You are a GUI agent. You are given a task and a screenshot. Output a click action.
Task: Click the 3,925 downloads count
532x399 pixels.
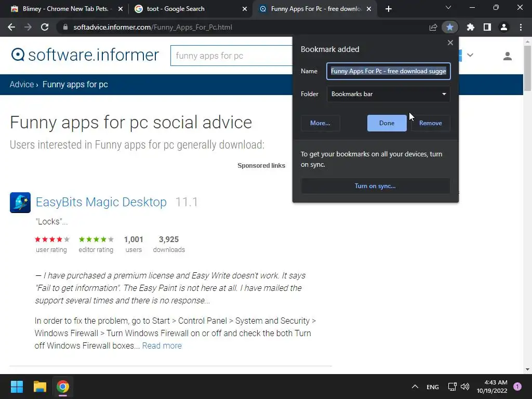[x=169, y=240]
